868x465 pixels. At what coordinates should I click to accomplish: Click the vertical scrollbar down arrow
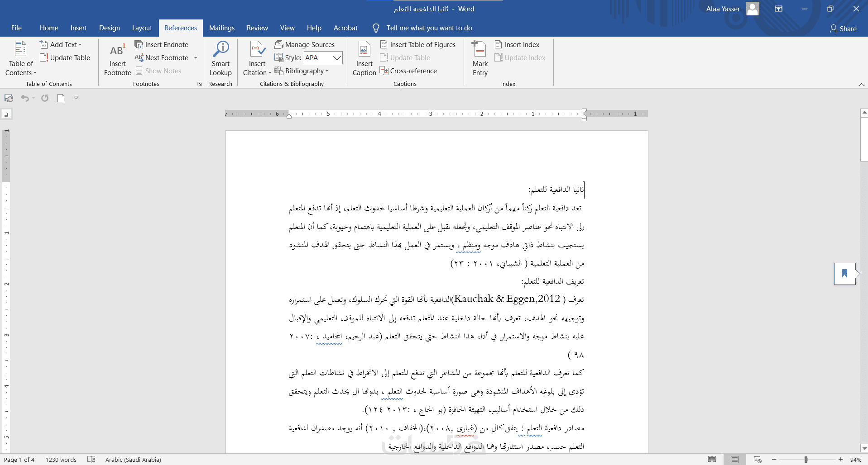pos(864,448)
